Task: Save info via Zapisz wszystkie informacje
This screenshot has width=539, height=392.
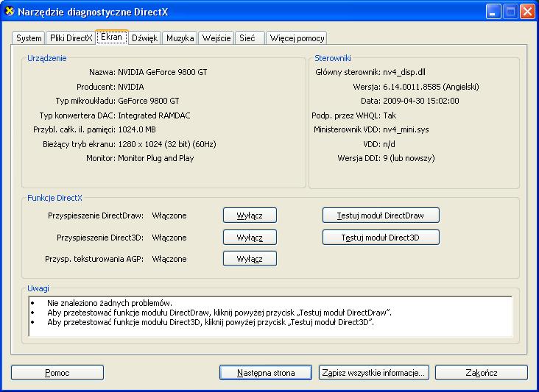Action: click(373, 373)
